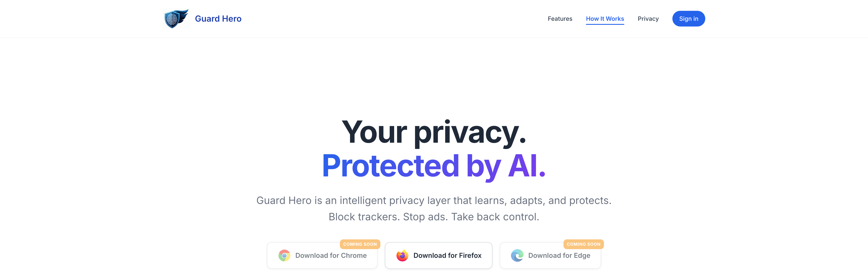Screen dimensions: 868x275
Task: Click Download for Edge
Action: 550,255
